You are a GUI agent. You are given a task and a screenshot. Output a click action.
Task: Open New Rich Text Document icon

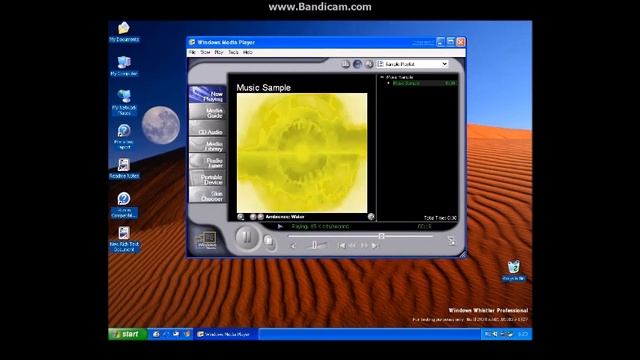(124, 239)
